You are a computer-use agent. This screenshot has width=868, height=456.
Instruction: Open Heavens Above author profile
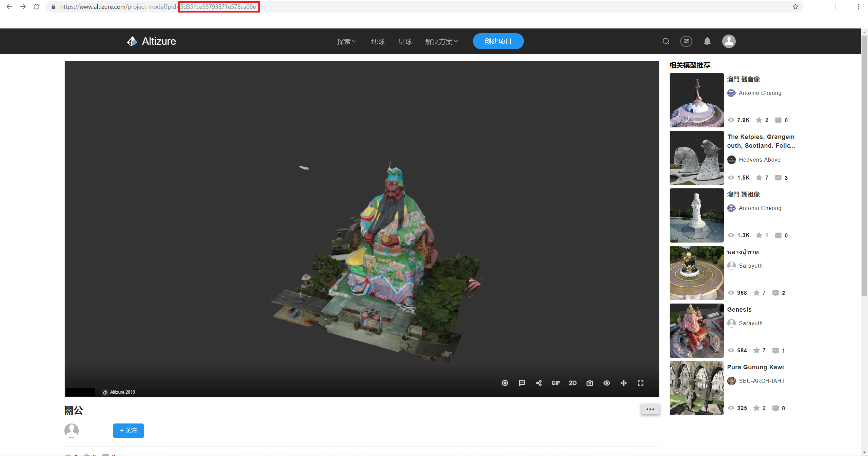point(759,160)
